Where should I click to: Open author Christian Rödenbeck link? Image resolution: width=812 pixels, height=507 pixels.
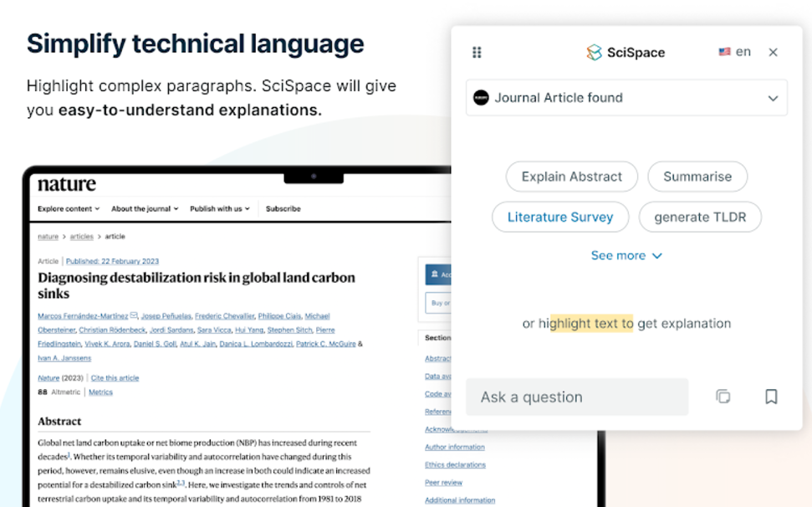point(112,330)
